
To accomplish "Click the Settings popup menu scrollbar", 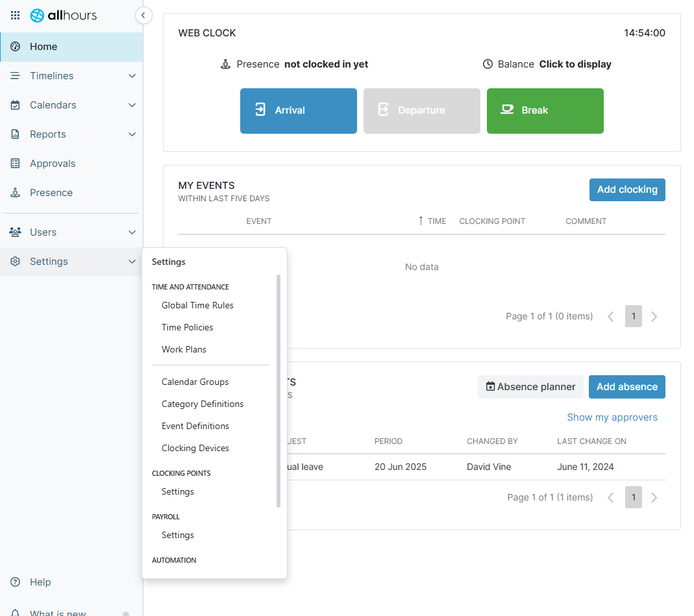I will tap(279, 389).
